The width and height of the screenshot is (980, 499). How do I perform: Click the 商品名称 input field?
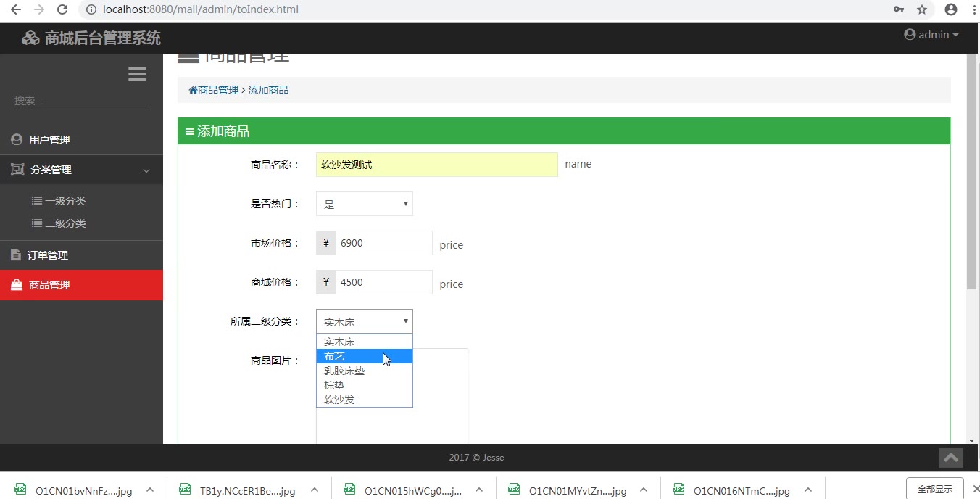click(x=437, y=165)
